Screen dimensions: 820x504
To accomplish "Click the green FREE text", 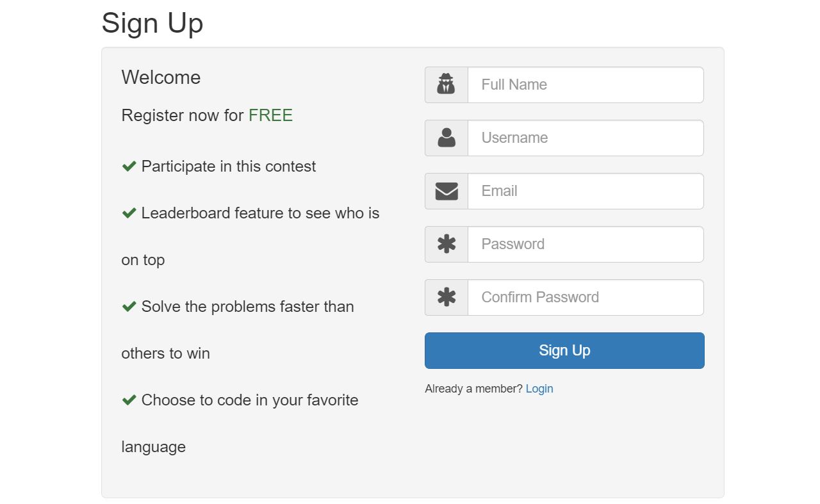I will (270, 115).
